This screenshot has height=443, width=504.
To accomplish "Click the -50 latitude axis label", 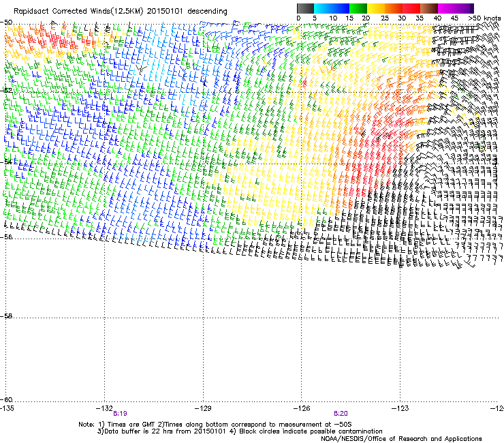I will pyautogui.click(x=6, y=22).
